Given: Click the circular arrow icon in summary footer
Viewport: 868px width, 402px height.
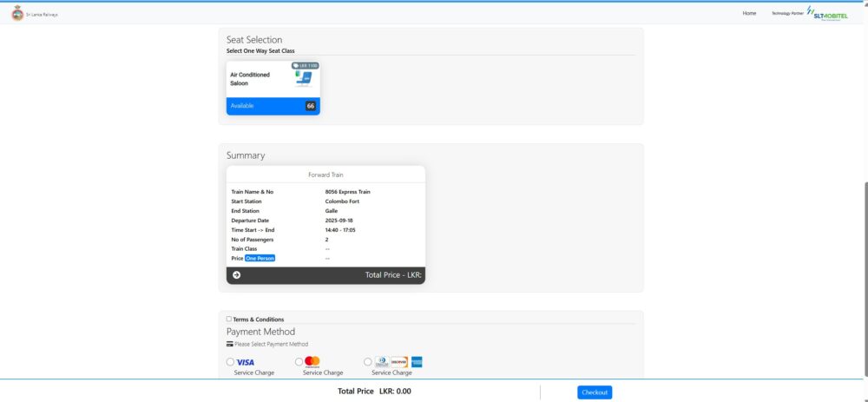Looking at the screenshot, I should point(236,275).
